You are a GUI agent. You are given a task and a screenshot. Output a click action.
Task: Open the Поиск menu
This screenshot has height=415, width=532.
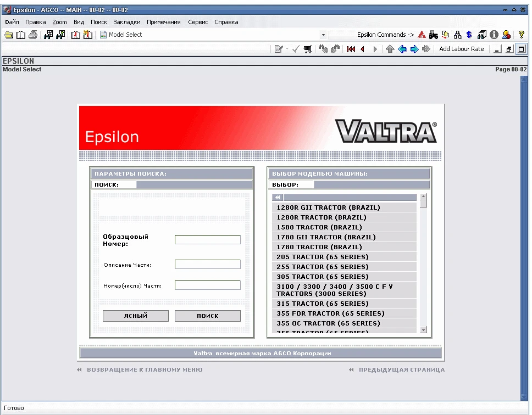click(x=99, y=22)
